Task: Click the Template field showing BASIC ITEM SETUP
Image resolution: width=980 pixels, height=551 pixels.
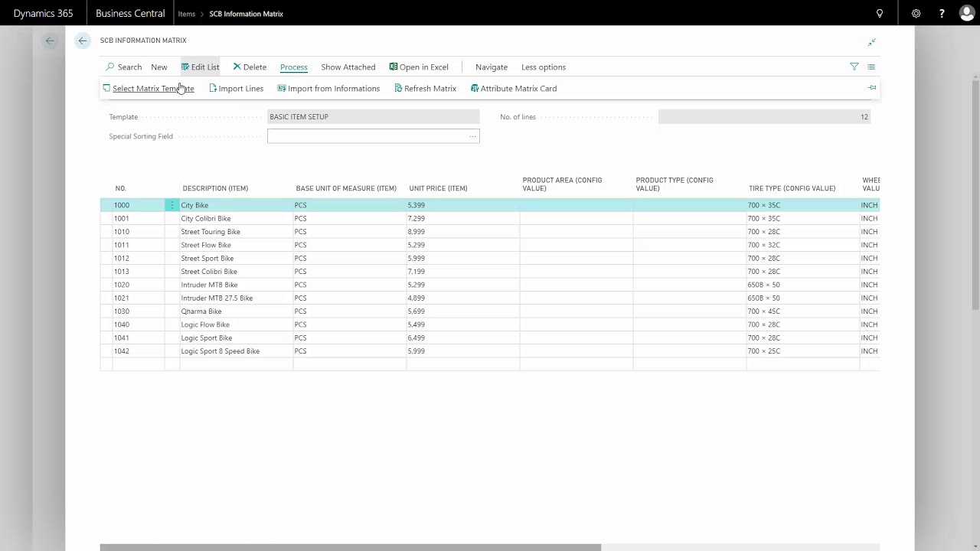Action: point(374,117)
